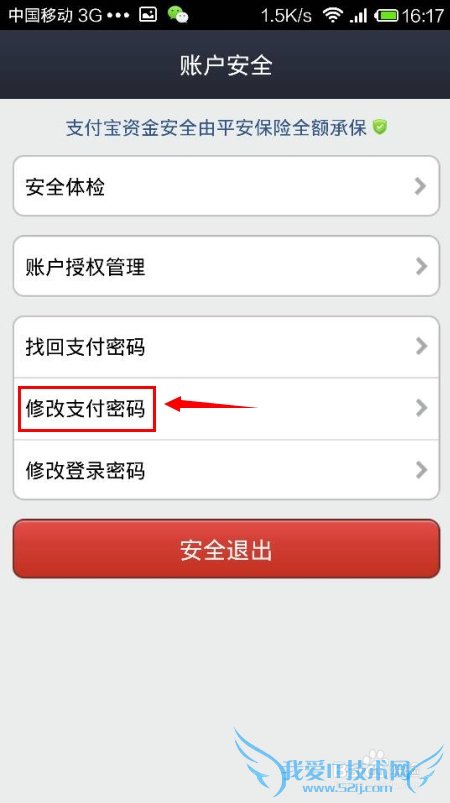Open the chevron beside 账户授权管理
Image resolution: width=450 pixels, height=803 pixels.
click(421, 266)
